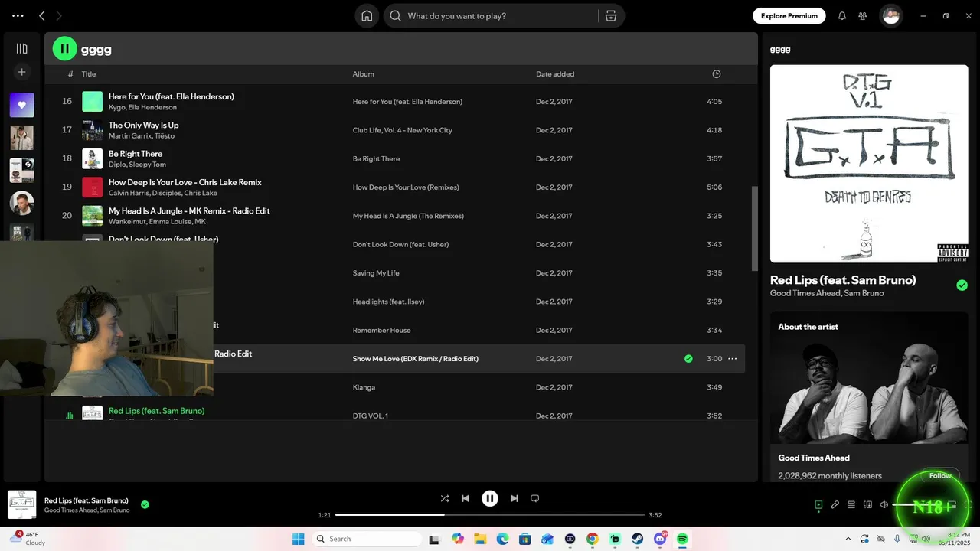Navigate back with the left arrow
This screenshot has height=551, width=980.
tap(42, 16)
